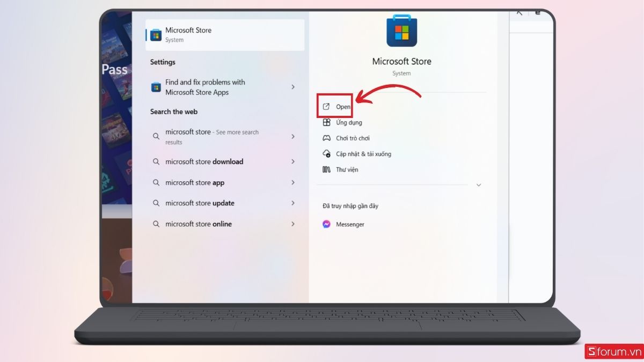644x362 pixels.
Task: Click the magnifier icon on microsoft store download suggestion
Action: (x=156, y=161)
